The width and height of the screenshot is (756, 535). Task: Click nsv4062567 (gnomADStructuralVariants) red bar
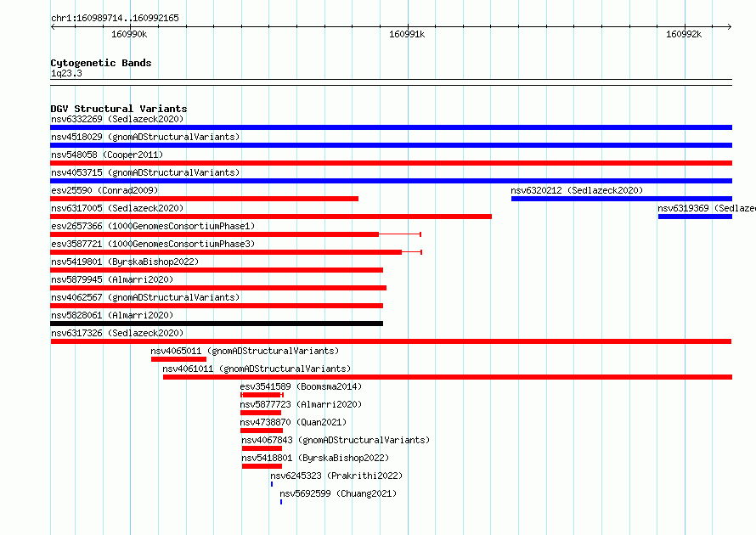point(217,306)
